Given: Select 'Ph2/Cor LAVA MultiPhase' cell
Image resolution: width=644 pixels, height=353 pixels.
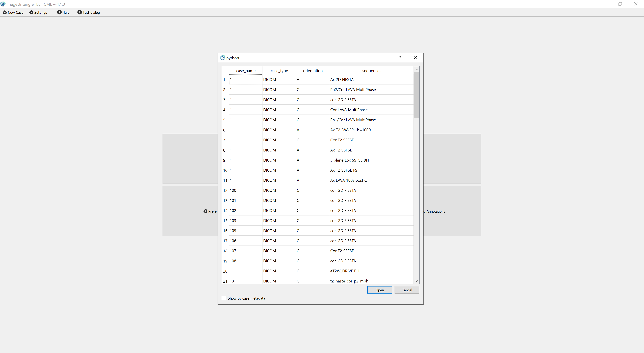Looking at the screenshot, I should (x=372, y=90).
